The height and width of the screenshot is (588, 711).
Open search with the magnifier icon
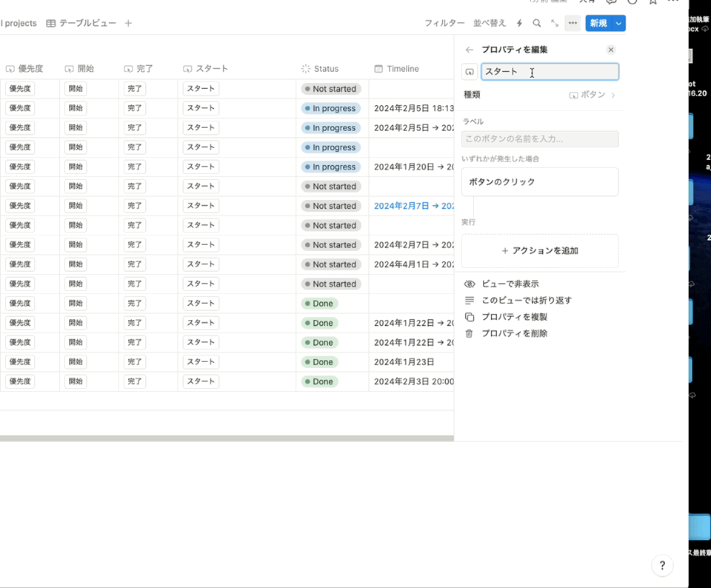(x=537, y=24)
